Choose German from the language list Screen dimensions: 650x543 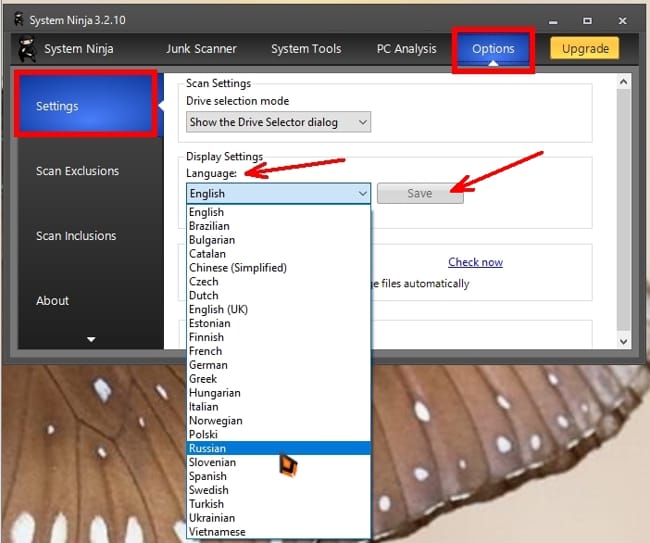(278, 365)
